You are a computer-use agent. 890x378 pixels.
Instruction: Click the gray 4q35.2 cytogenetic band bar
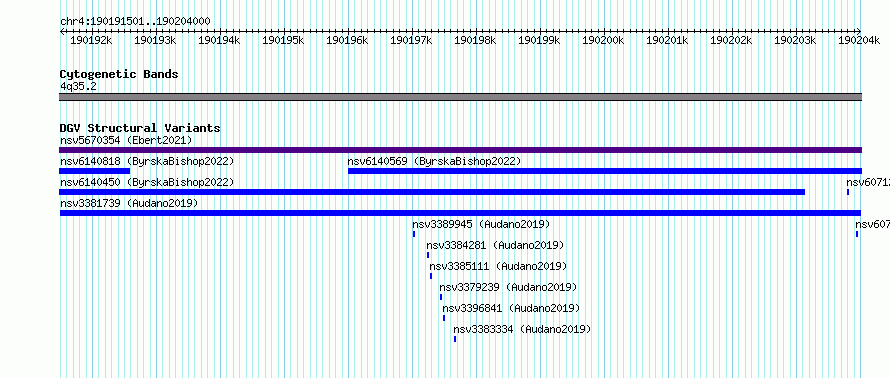click(460, 97)
